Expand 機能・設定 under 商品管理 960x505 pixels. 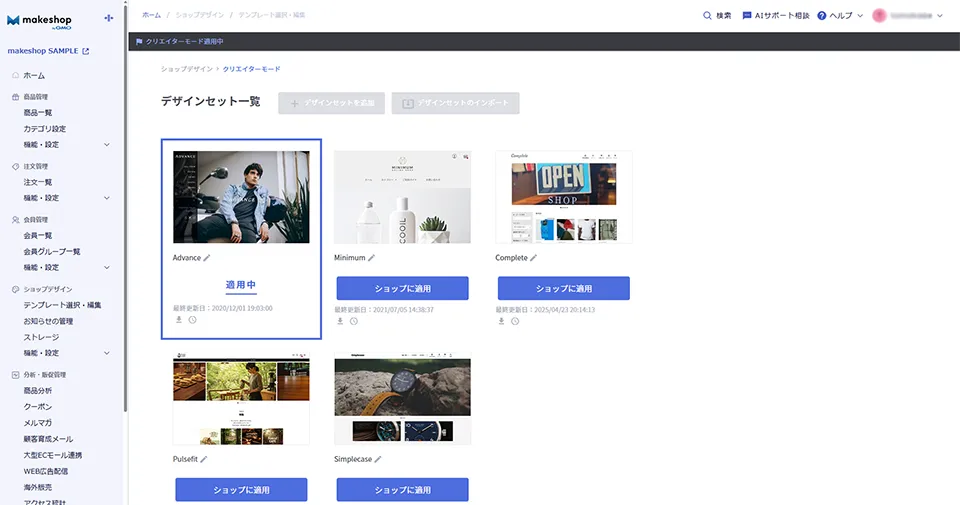pos(107,145)
